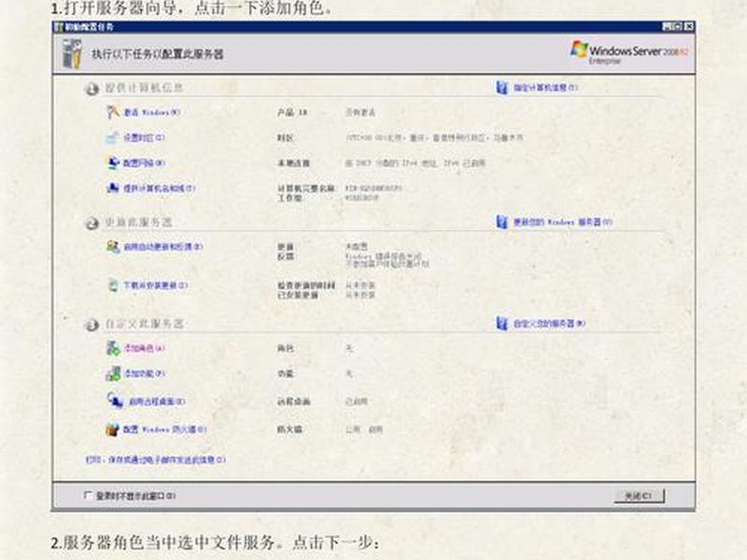Open the 配置网络 link

144,162
